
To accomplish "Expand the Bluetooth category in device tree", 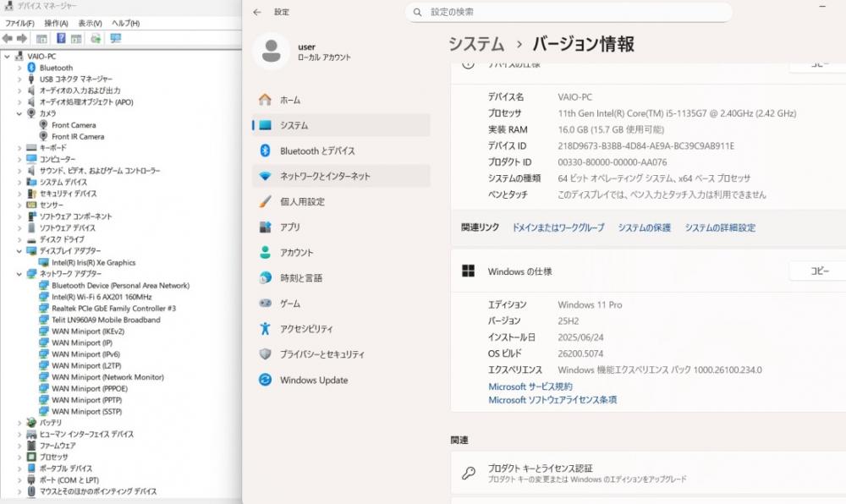I will [19, 68].
